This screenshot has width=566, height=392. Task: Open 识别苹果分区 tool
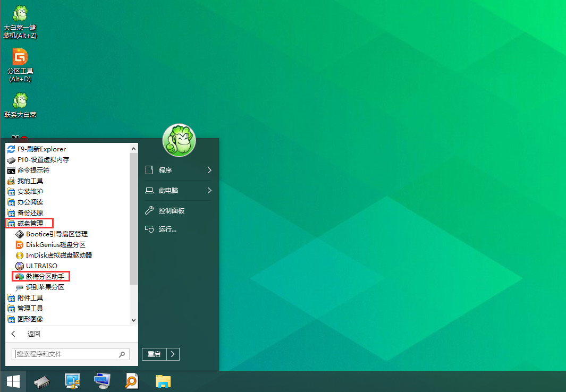(40, 287)
